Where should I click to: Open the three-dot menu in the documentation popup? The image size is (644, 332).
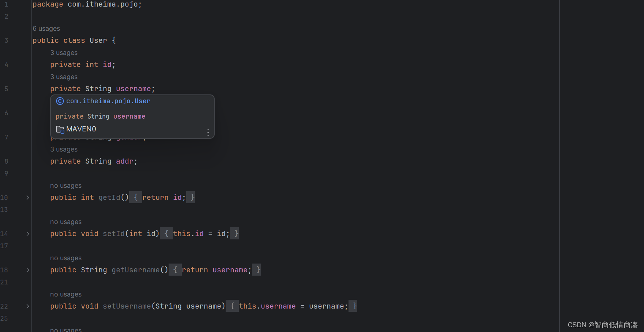(208, 133)
